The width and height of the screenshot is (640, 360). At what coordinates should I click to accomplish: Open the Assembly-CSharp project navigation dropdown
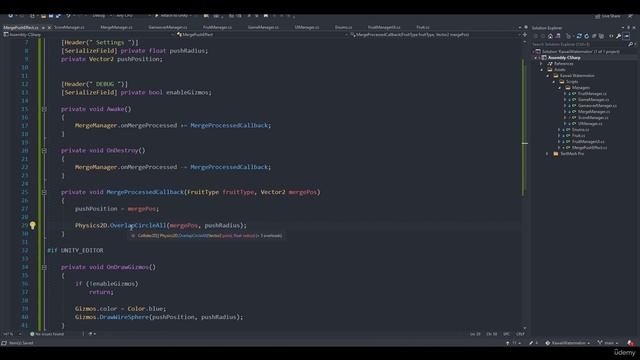coord(88,35)
